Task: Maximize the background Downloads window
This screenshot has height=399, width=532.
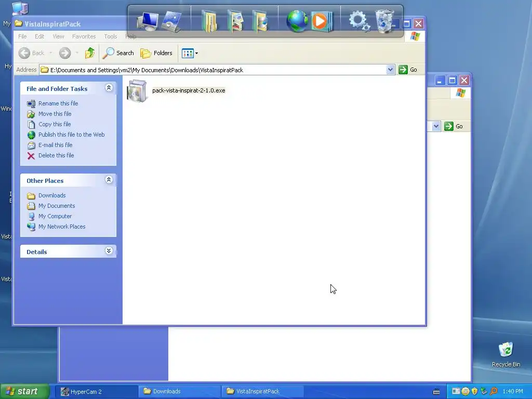Action: [452, 81]
